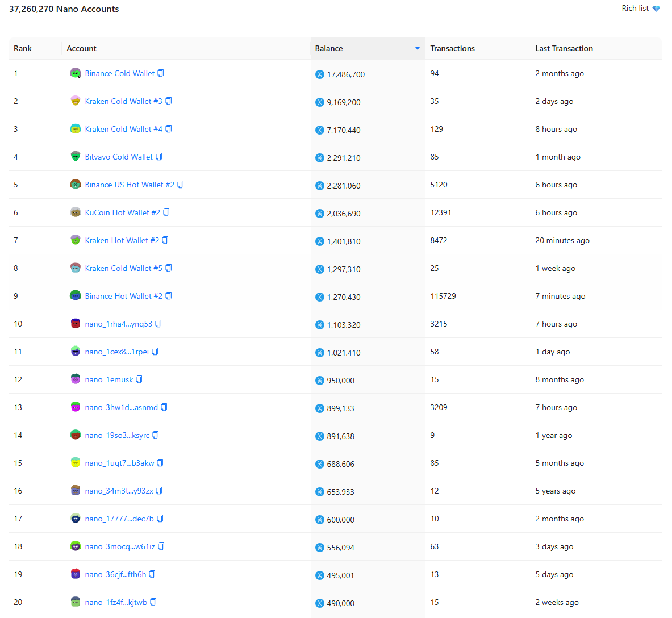Open nano_1fz4f...kjtwb account
Screen dimensions: 672x618
click(116, 603)
